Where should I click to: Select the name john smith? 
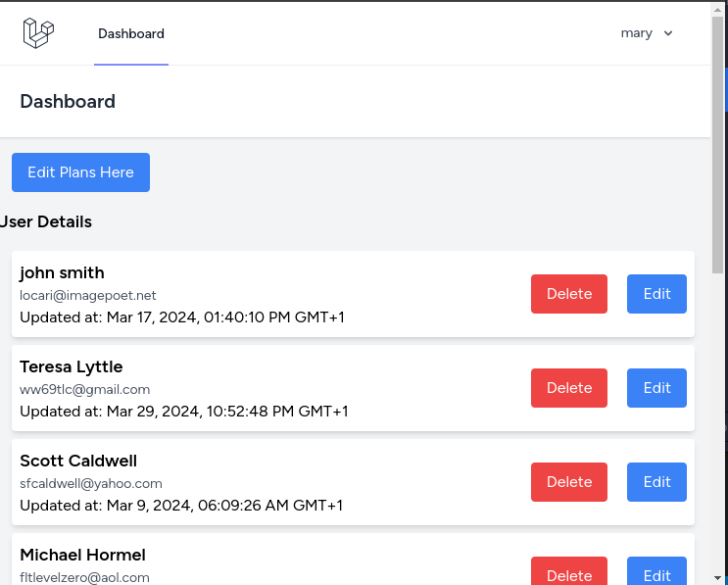click(62, 273)
